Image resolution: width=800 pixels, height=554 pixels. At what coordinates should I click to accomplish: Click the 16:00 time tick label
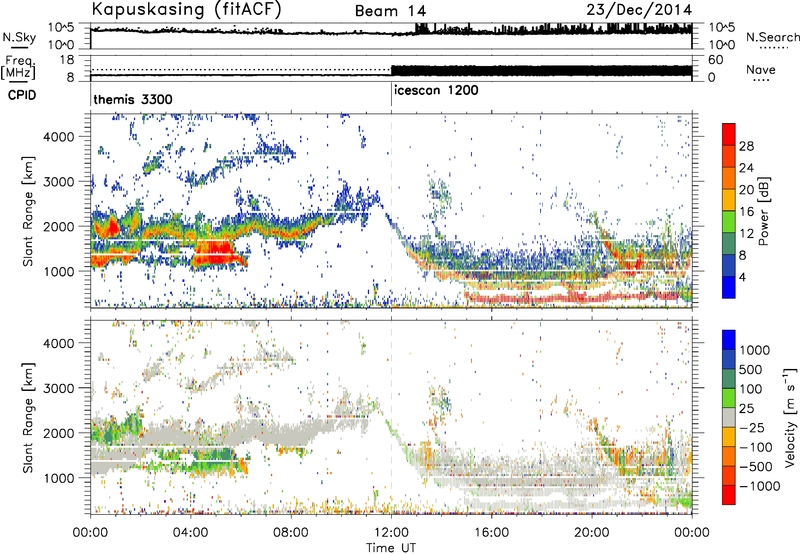click(491, 533)
